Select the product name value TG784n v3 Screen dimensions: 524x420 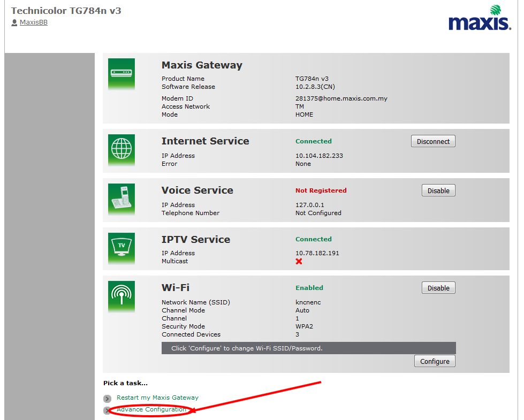point(312,79)
